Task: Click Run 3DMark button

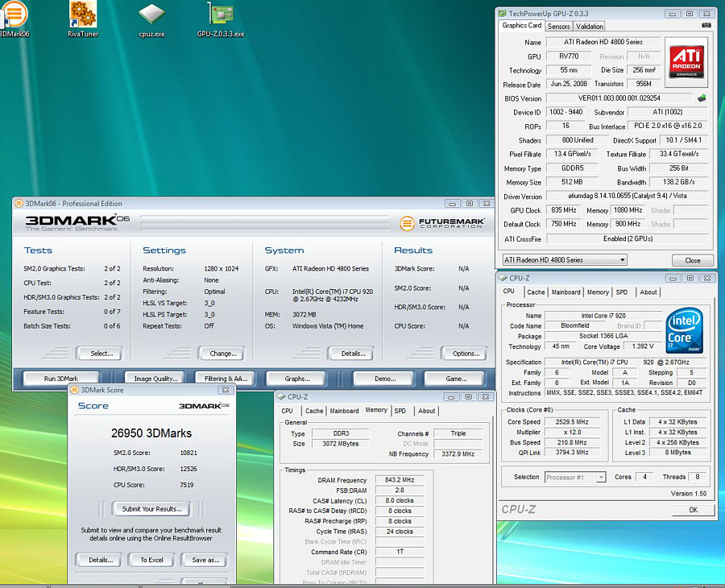Action: tap(61, 378)
